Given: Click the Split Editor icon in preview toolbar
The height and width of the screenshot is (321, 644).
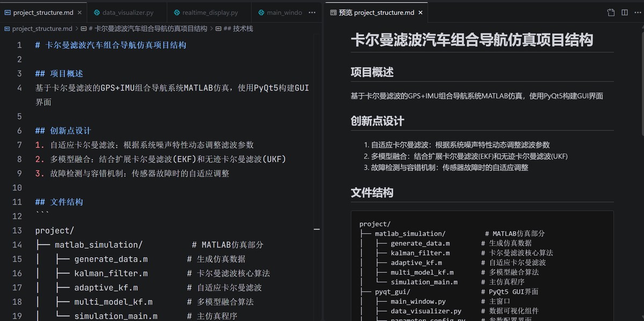Looking at the screenshot, I should point(625,11).
